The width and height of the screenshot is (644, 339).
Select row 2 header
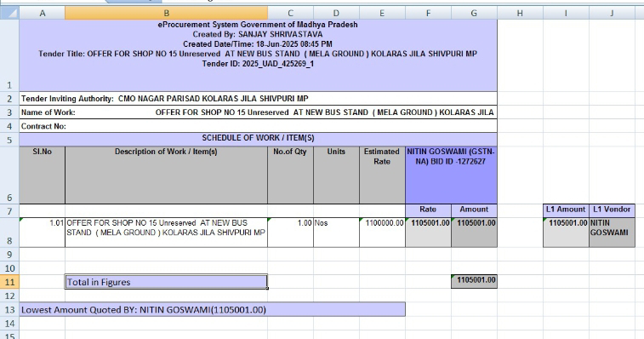[x=9, y=99]
